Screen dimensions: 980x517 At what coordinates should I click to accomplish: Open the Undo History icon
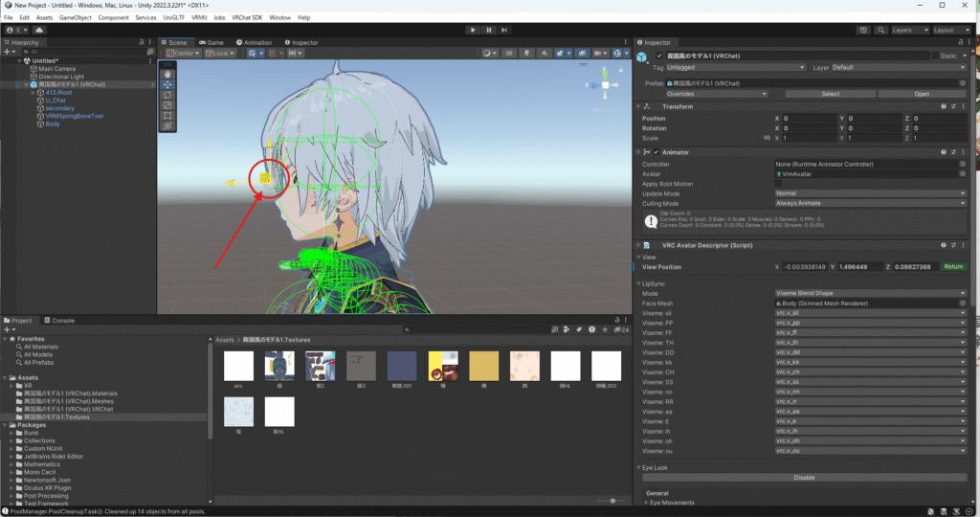pyautogui.click(x=863, y=30)
